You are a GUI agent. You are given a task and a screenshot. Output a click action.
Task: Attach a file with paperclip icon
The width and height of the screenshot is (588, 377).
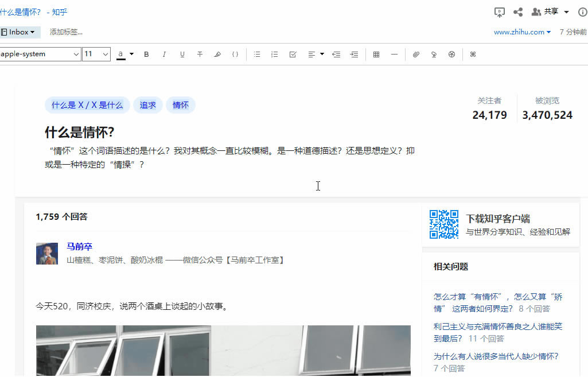click(416, 55)
